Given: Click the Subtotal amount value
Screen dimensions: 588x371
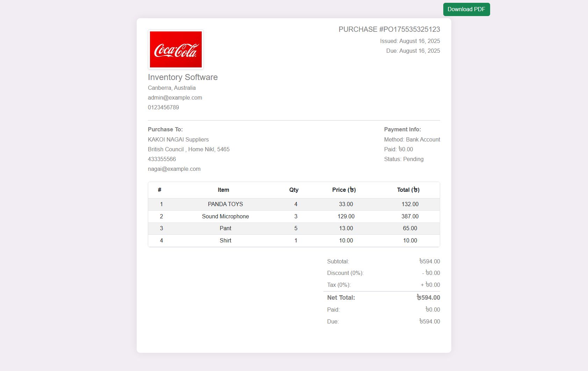Looking at the screenshot, I should (429, 261).
